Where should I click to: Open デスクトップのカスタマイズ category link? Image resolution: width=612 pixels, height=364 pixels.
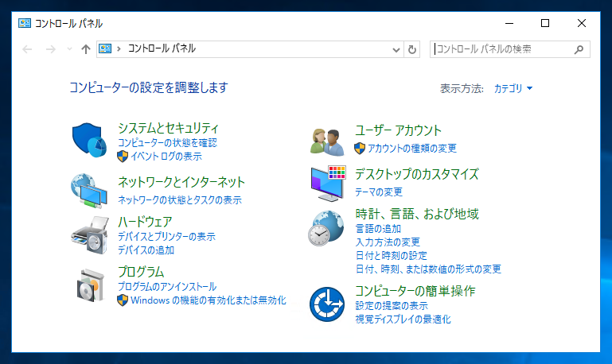click(417, 174)
